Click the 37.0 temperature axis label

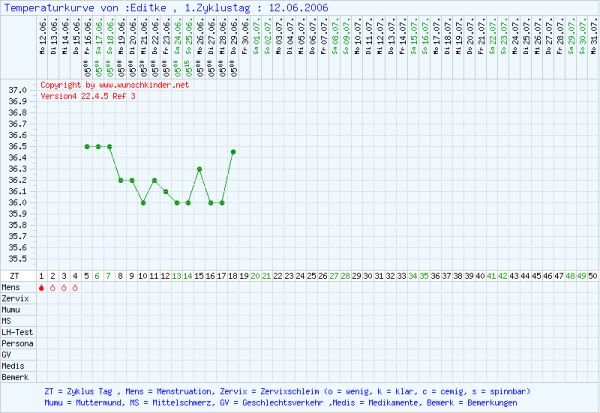[x=18, y=90]
